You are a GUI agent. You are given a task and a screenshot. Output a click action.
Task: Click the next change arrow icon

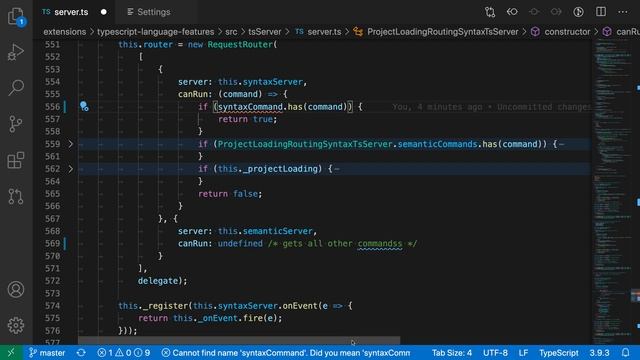point(556,12)
